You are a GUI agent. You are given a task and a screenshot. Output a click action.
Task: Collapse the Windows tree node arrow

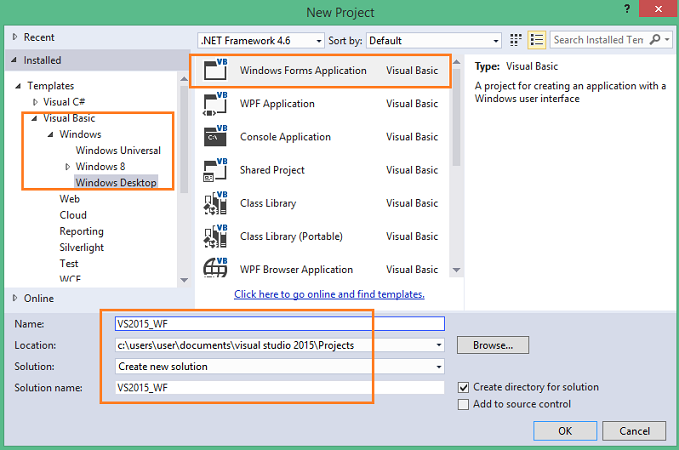tap(50, 135)
